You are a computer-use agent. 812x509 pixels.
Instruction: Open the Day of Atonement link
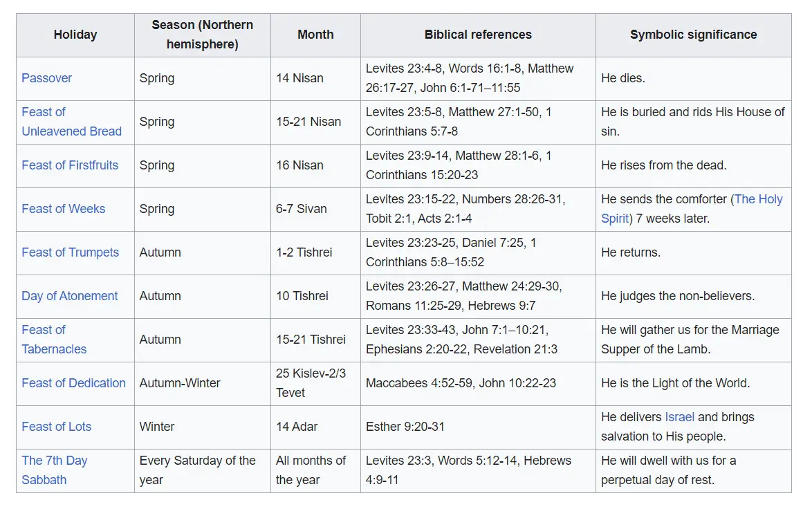70,296
